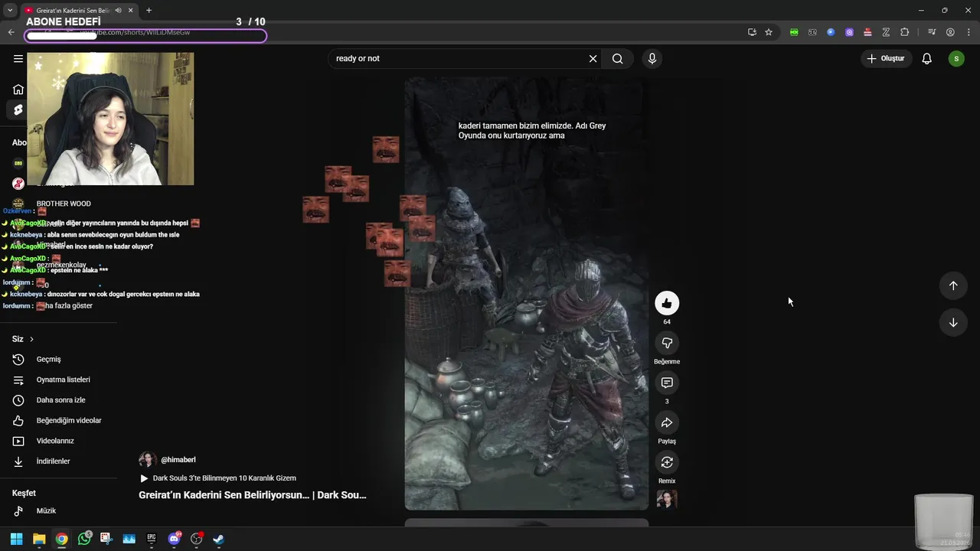
Task: Open File Explorer from taskbar
Action: click(39, 539)
